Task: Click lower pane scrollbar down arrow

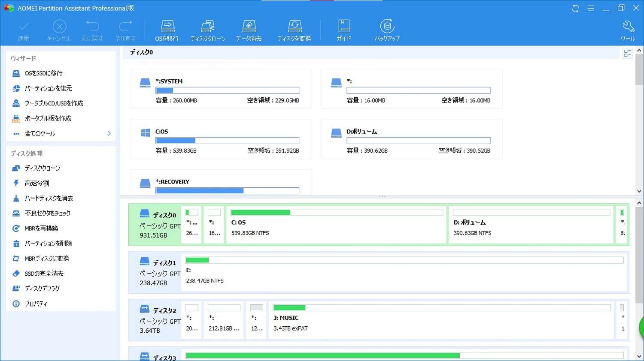Action: point(639,356)
